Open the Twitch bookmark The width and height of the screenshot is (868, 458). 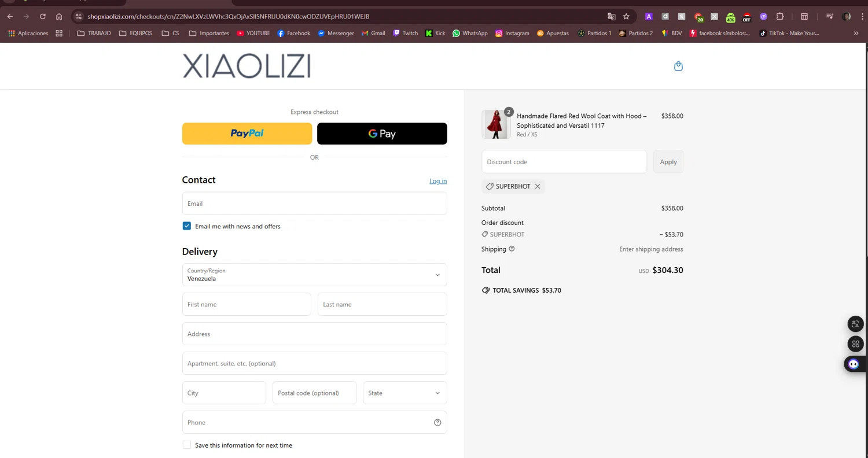(x=405, y=34)
